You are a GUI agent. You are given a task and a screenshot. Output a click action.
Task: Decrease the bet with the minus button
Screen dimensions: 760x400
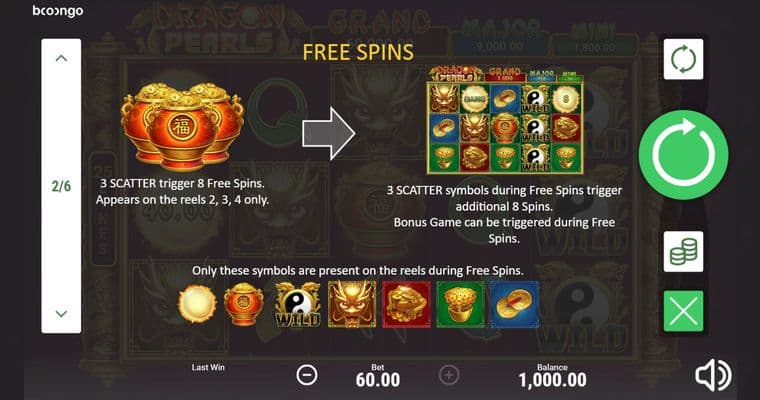[307, 375]
